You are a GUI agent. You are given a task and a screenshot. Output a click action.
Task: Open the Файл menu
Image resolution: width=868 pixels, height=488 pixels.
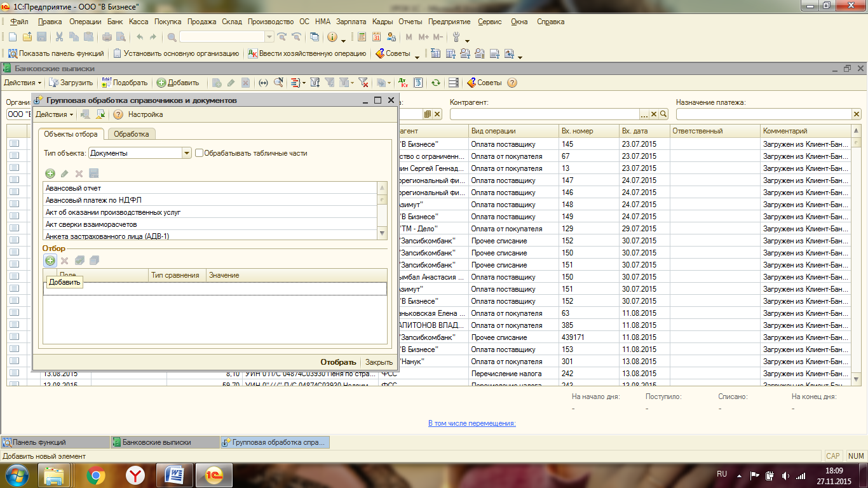19,22
